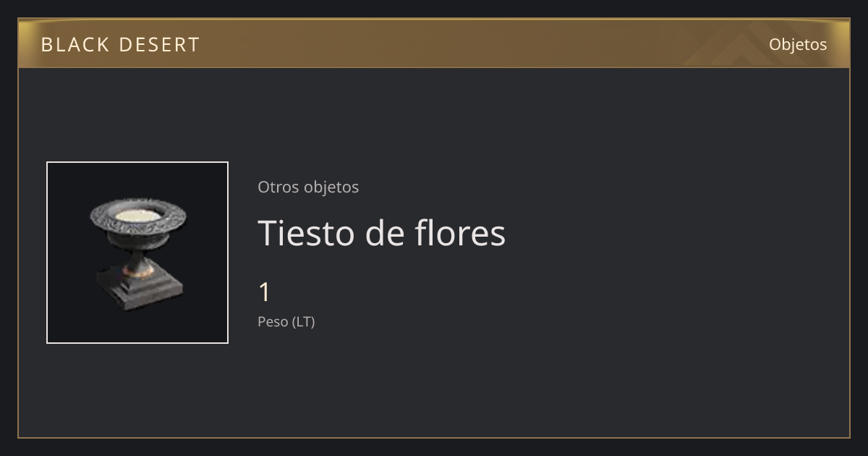
Task: Select the Otros objetos category label
Action: click(x=308, y=187)
